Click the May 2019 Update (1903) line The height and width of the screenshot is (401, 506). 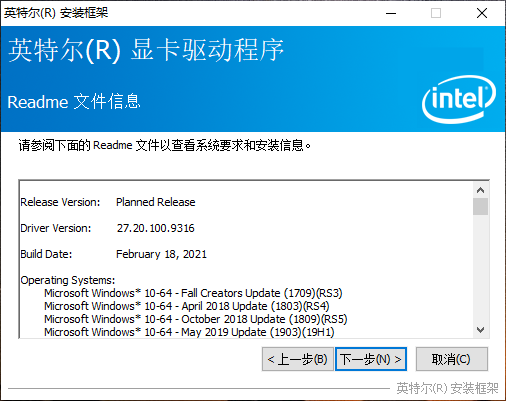(x=189, y=332)
